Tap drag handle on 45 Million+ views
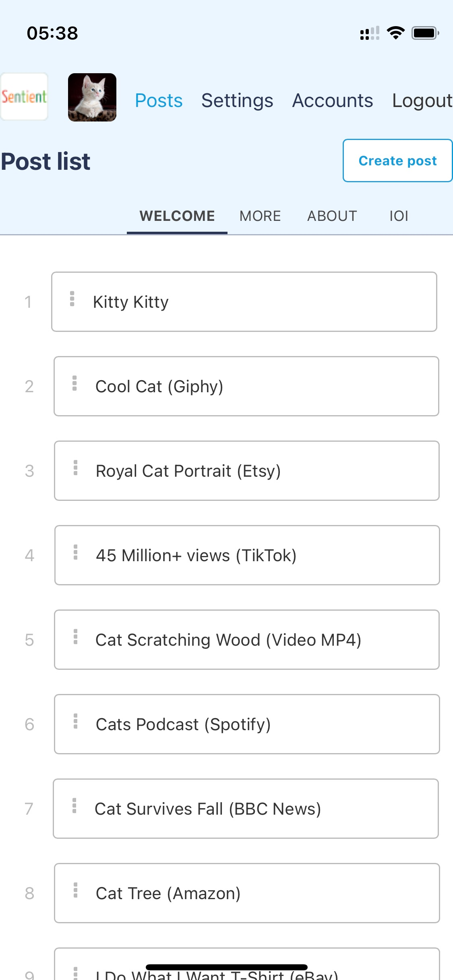 75,552
